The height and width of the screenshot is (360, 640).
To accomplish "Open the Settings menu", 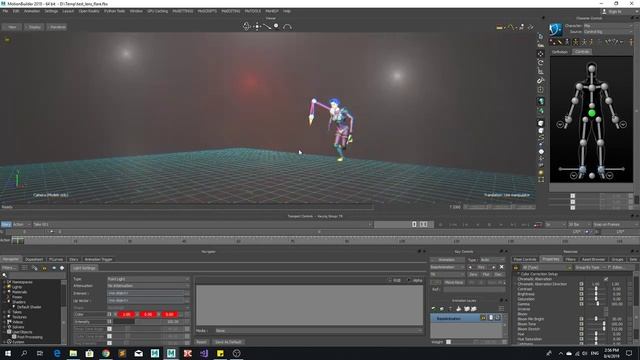I will click(x=51, y=11).
